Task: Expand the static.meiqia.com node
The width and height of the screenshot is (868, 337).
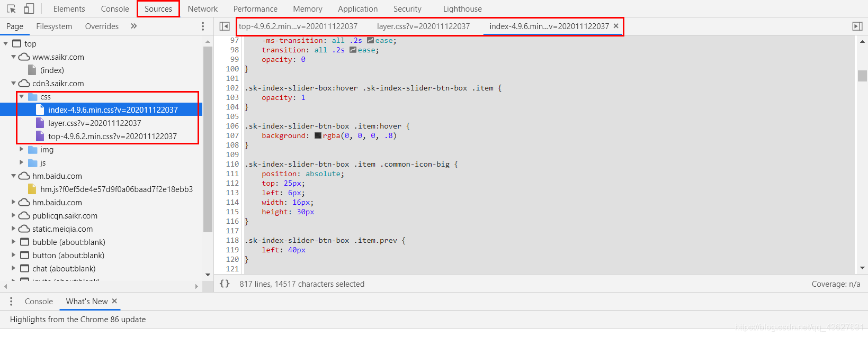Action: point(14,229)
